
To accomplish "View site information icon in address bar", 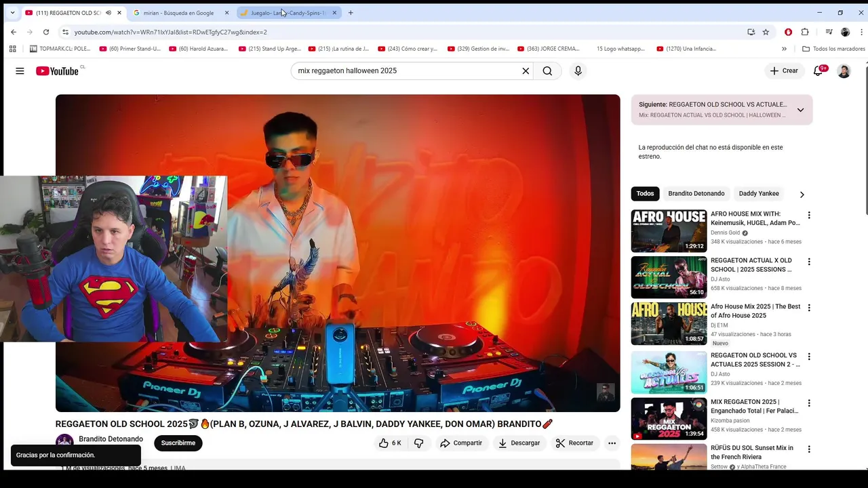I will click(x=65, y=32).
